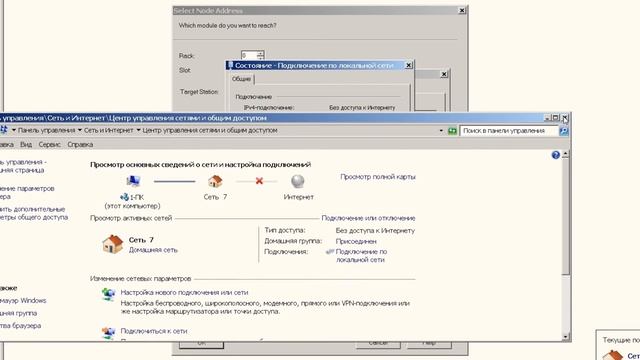Open Брандмауэр Windows in left sidebar
Image resolution: width=640 pixels, height=360 pixels.
(x=23, y=300)
